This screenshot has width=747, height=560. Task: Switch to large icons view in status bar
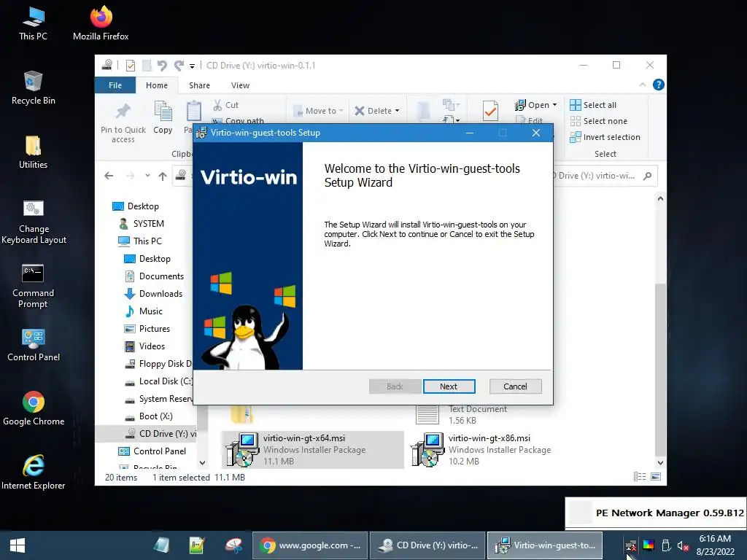(656, 476)
